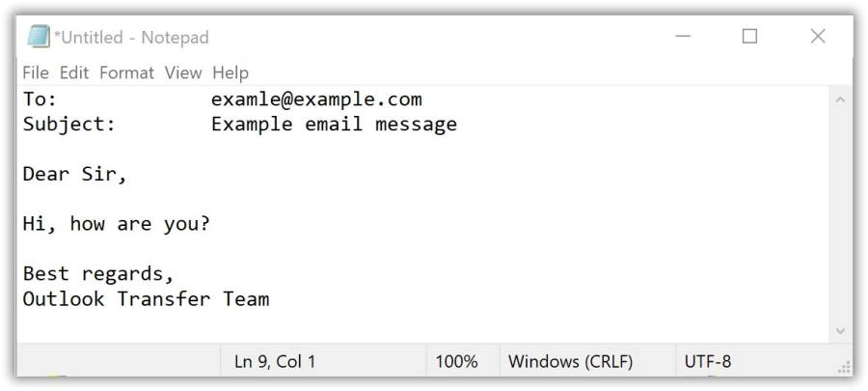Click the scroll up arrow
Viewport: 868px width, 391px height.
tap(840, 99)
